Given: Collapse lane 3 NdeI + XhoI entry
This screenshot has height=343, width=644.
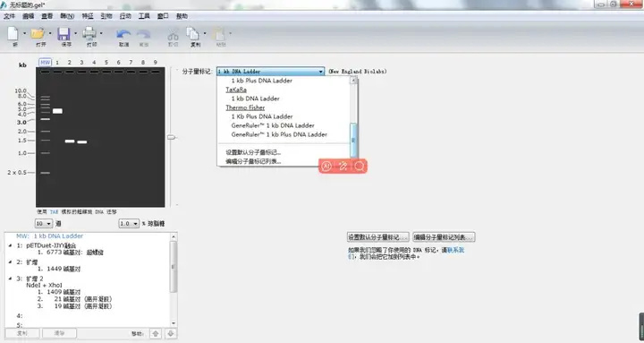Looking at the screenshot, I should pyautogui.click(x=10, y=279).
